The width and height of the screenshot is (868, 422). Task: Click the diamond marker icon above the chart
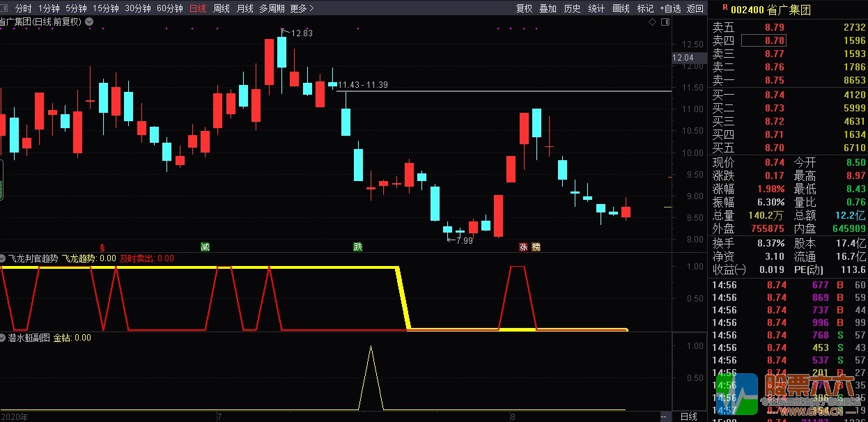[x=652, y=22]
